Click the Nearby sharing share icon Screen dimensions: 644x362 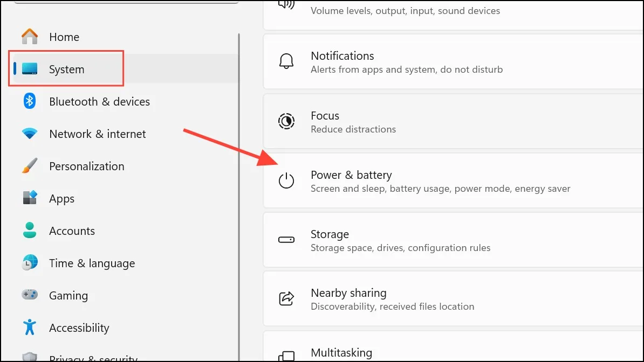tap(286, 298)
